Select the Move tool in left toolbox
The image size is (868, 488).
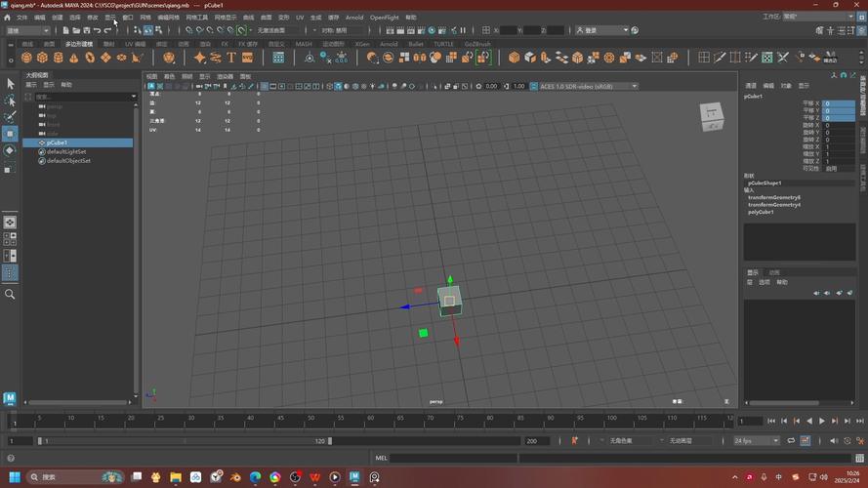pyautogui.click(x=10, y=133)
